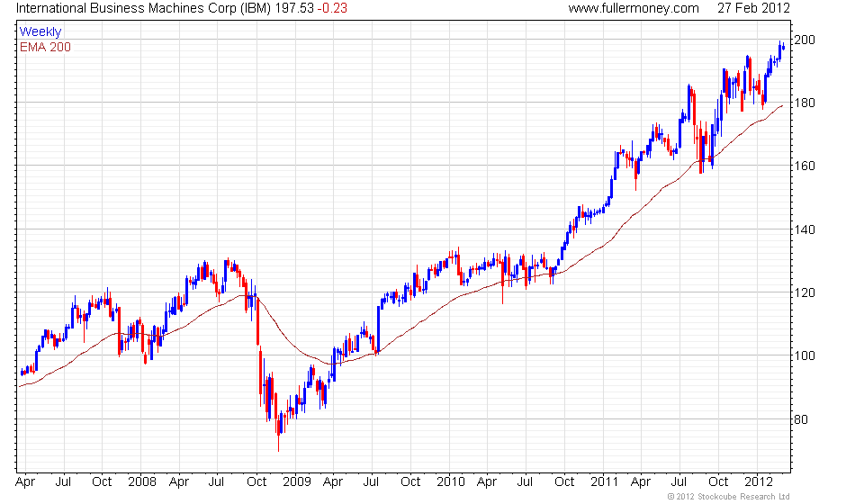Select the blue 'Weekly' legend label
Image resolution: width=864 pixels, height=504 pixels.
(x=40, y=31)
